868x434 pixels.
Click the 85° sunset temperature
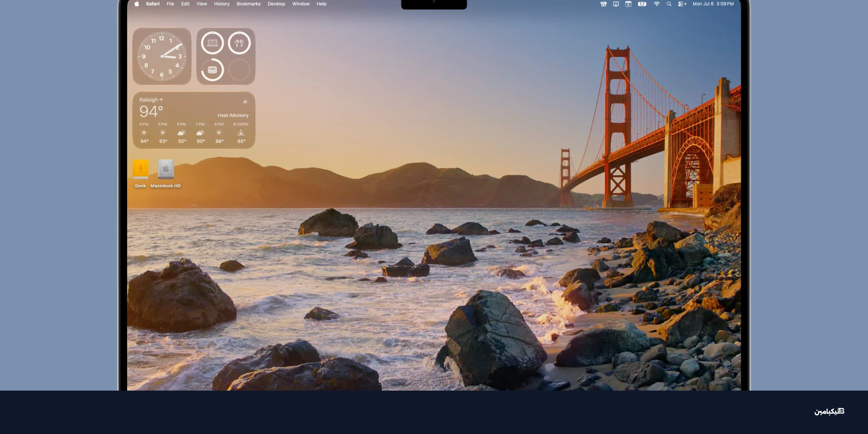pyautogui.click(x=242, y=141)
